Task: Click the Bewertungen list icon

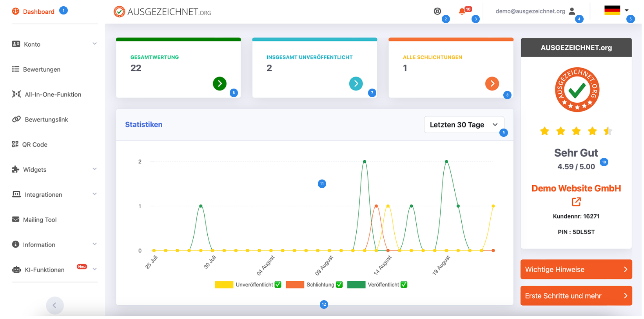Action: click(15, 69)
